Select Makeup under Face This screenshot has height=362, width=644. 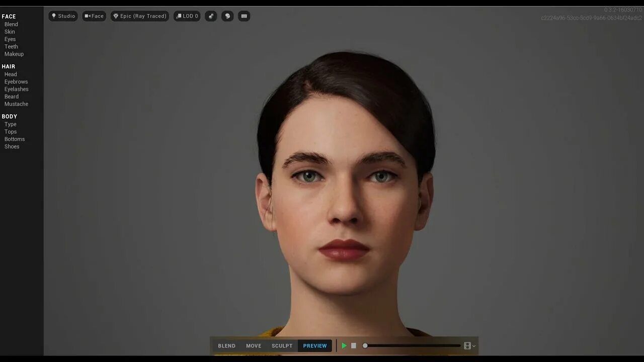click(x=14, y=54)
